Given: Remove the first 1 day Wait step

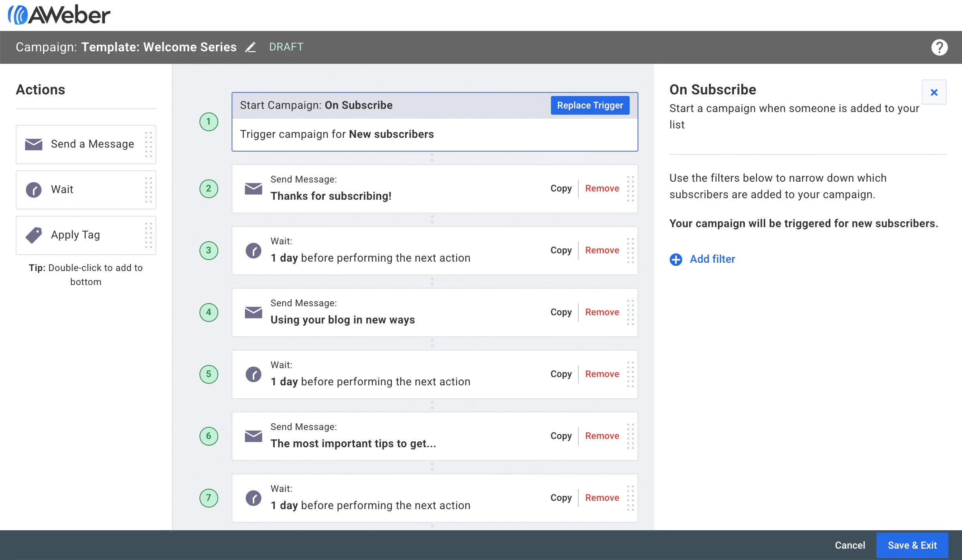Looking at the screenshot, I should (602, 250).
